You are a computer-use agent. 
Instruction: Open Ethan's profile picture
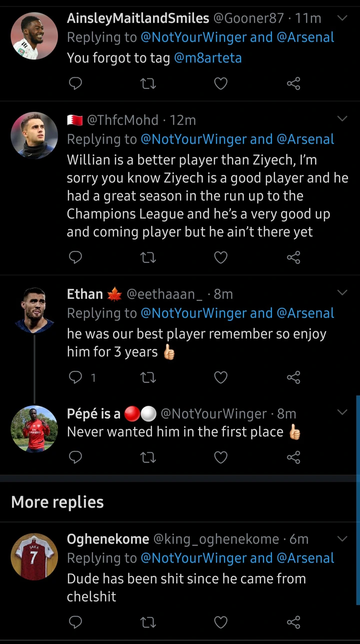click(x=34, y=310)
